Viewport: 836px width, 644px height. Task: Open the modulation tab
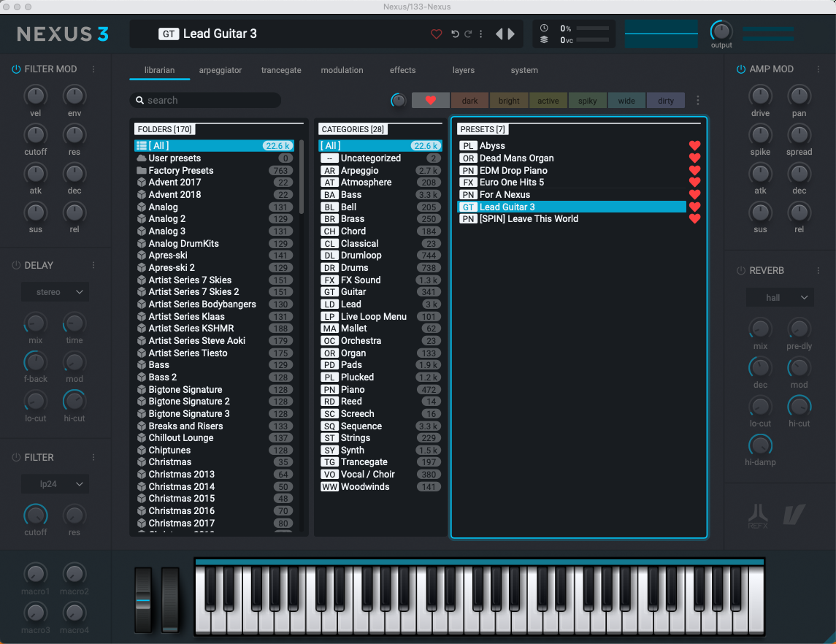pyautogui.click(x=342, y=70)
